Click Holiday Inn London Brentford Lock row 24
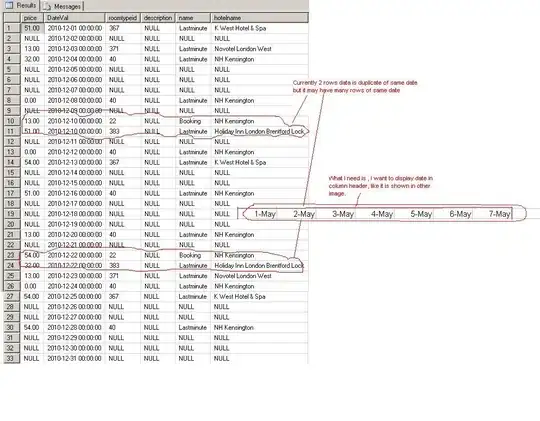This screenshot has height=421, width=540. click(x=259, y=266)
